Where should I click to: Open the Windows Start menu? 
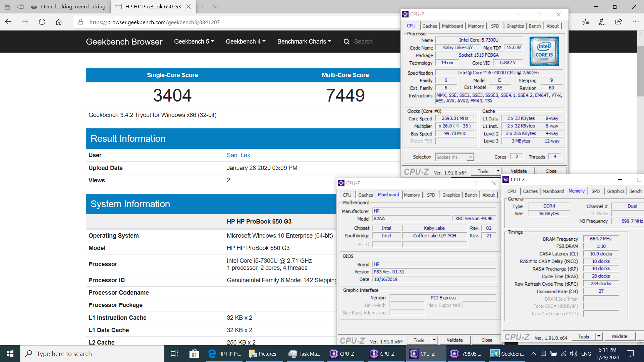click(10, 354)
